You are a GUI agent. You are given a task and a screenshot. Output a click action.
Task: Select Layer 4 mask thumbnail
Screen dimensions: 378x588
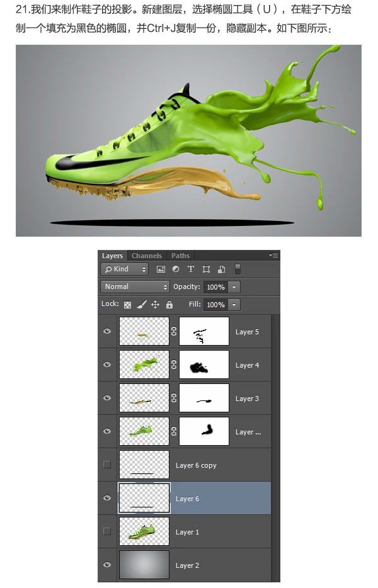pyautogui.click(x=204, y=365)
